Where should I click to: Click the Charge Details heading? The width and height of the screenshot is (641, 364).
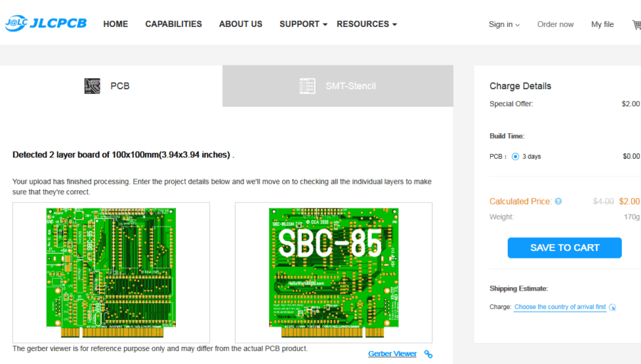[x=520, y=86]
